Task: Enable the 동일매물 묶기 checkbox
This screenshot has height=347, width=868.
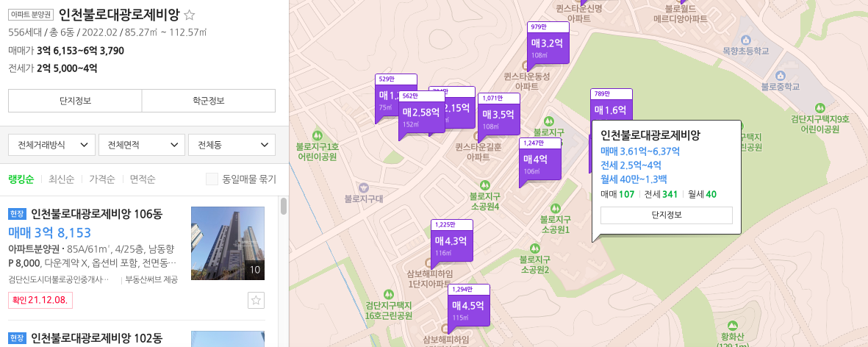Action: (212, 179)
